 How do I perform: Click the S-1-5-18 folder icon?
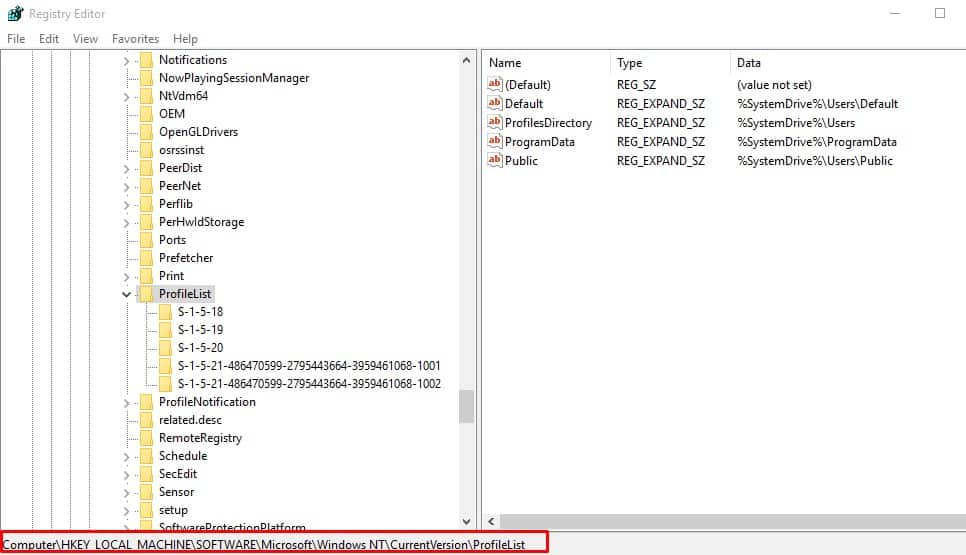tap(165, 312)
